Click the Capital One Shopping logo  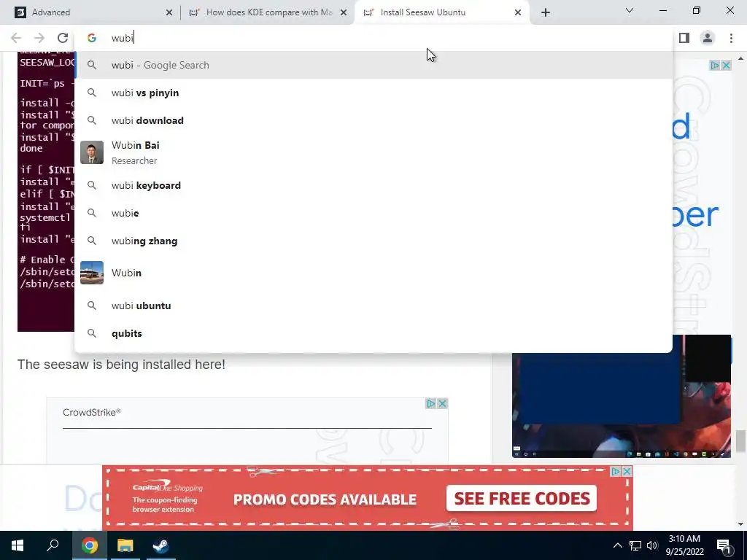pos(167,488)
